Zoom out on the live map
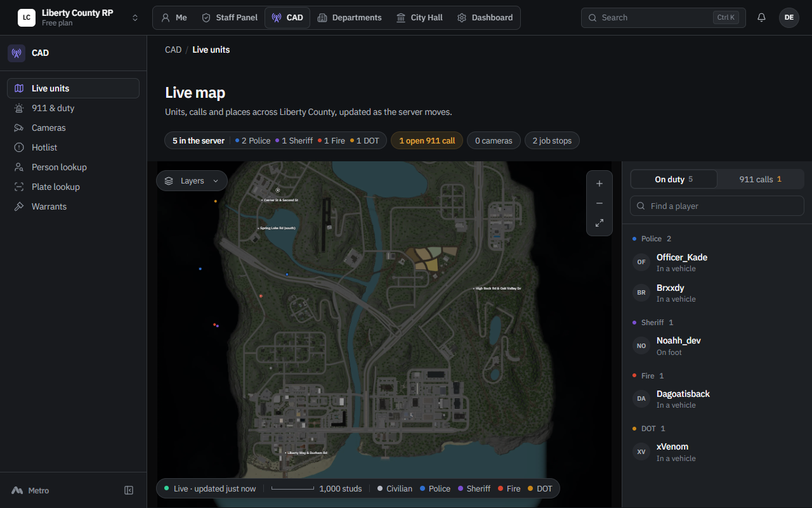This screenshot has width=812, height=508. click(x=599, y=203)
